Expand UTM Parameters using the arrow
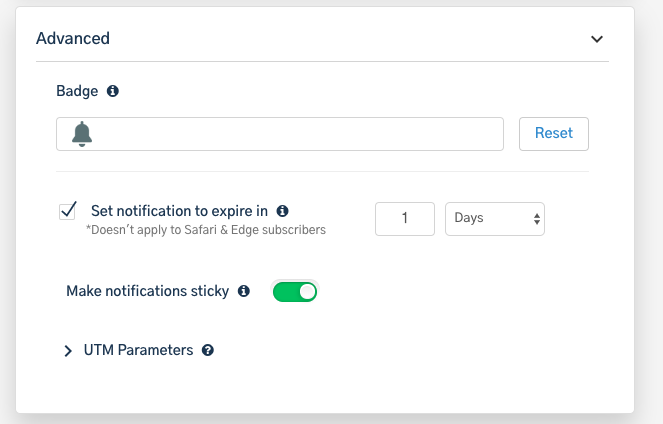The width and height of the screenshot is (663, 424). [68, 351]
